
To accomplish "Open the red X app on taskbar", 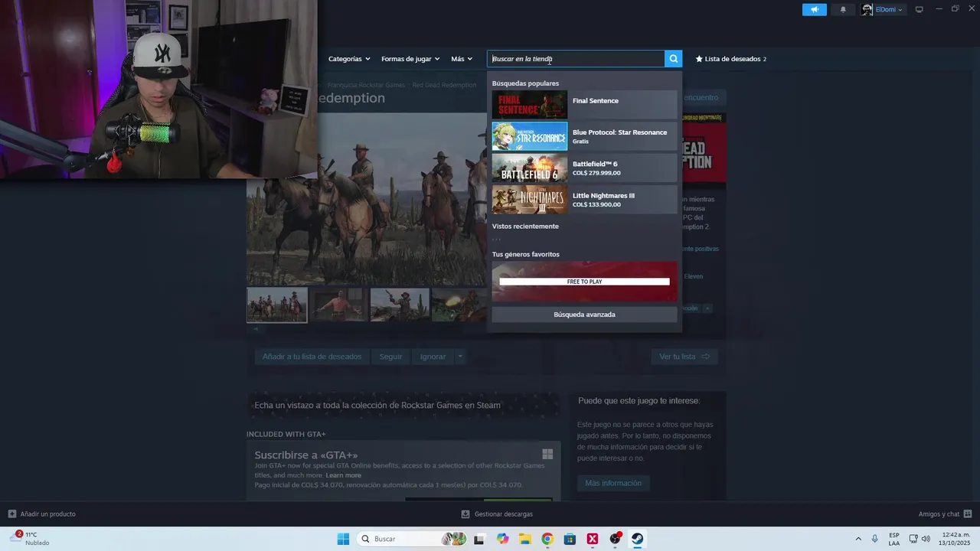I will [x=593, y=539].
